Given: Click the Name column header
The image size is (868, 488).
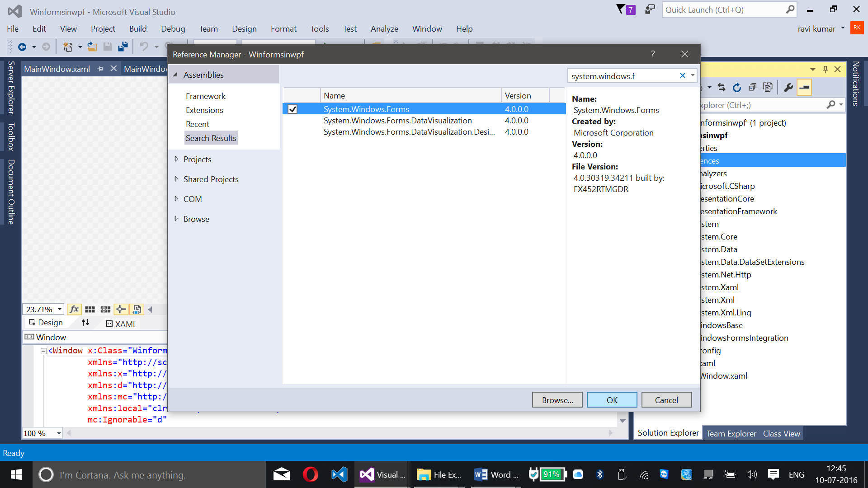Looking at the screenshot, I should tap(410, 95).
